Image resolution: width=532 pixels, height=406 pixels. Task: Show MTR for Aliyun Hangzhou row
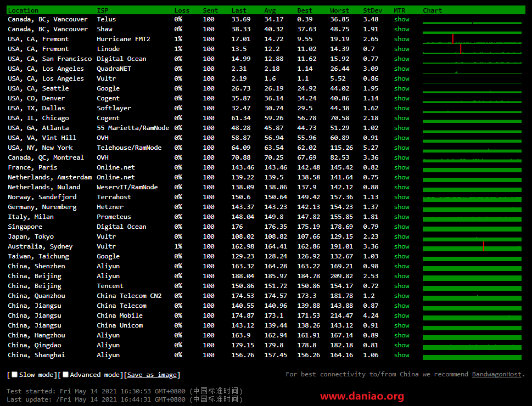click(402, 335)
